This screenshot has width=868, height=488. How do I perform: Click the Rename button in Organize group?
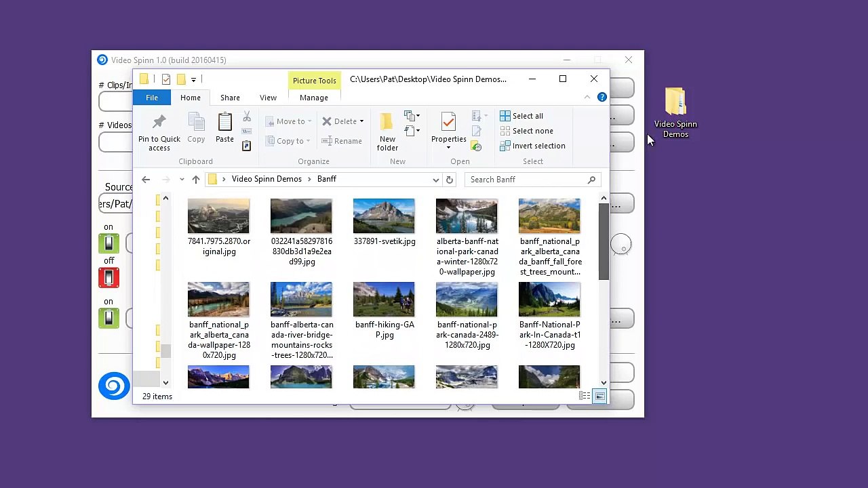[x=342, y=141]
